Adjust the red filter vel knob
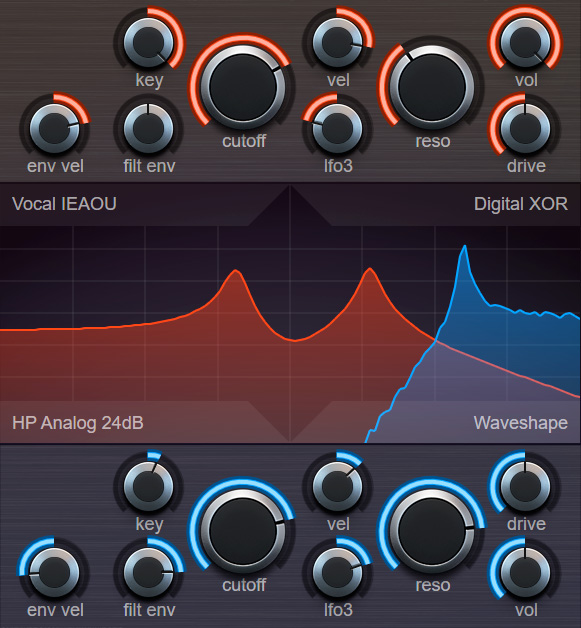The height and width of the screenshot is (628, 581). click(338, 42)
